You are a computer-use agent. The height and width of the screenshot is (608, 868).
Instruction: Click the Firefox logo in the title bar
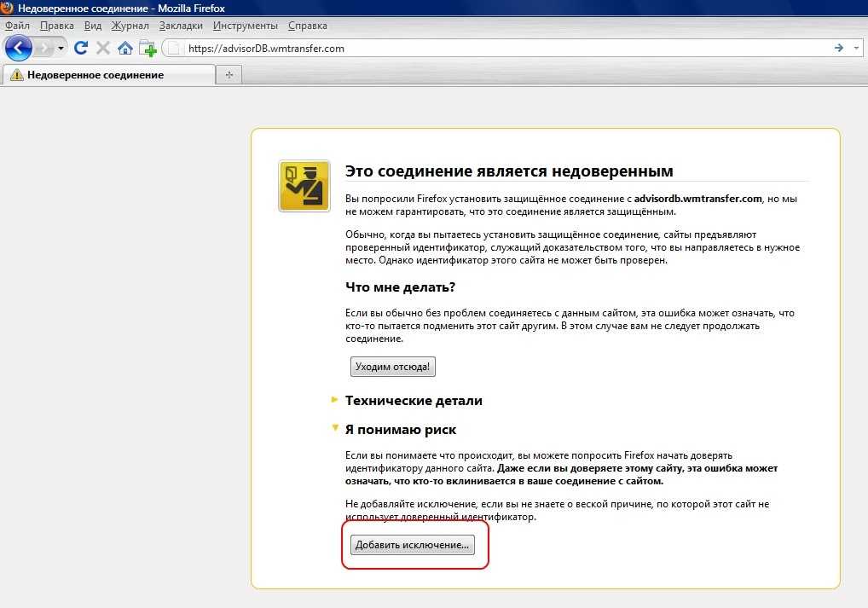pos(7,8)
